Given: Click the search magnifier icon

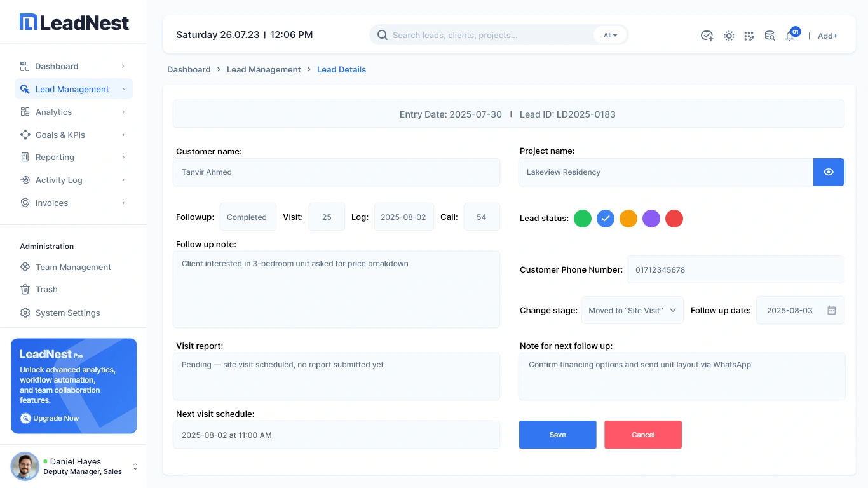Looking at the screenshot, I should pos(383,35).
